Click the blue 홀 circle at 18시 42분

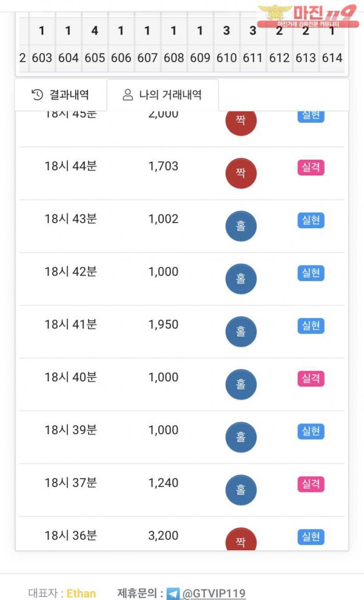pyautogui.click(x=241, y=279)
